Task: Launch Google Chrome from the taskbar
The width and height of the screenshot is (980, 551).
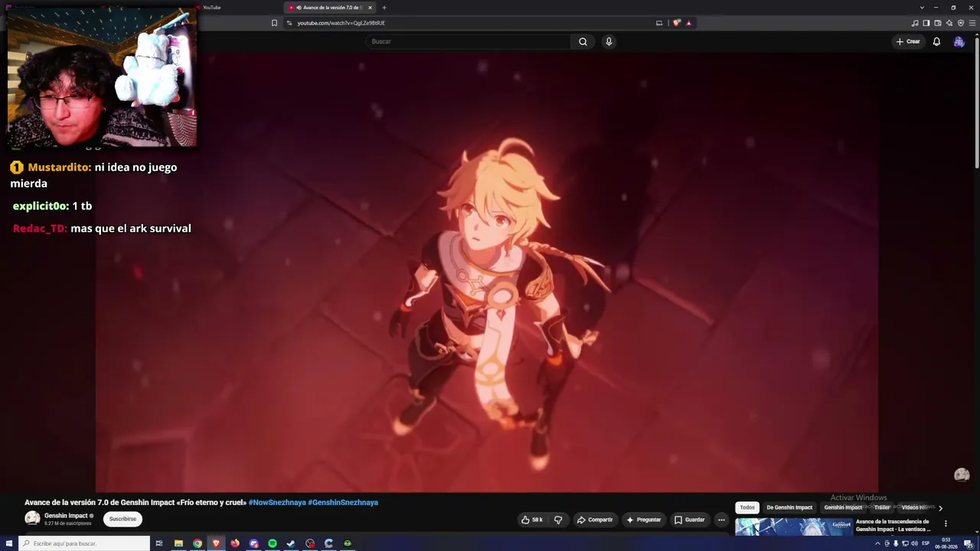Action: pos(198,543)
